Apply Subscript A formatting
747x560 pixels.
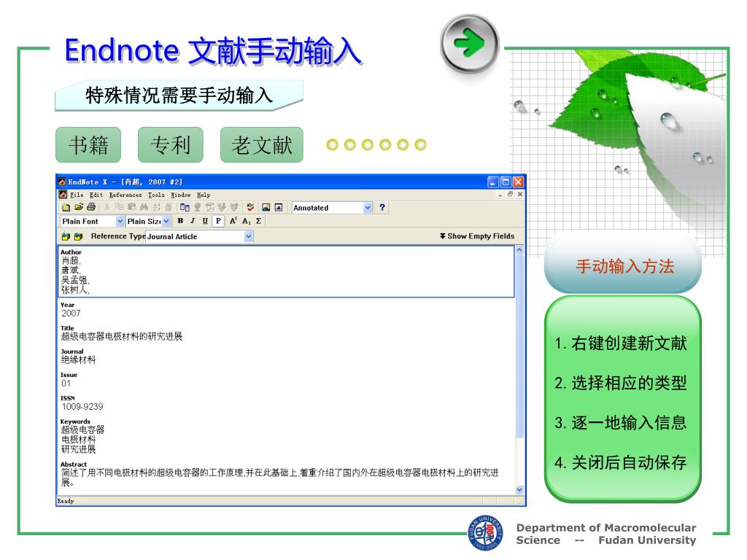click(246, 221)
